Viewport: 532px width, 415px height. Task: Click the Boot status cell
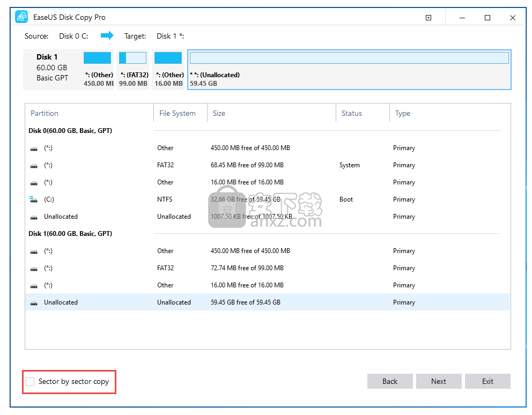(346, 199)
